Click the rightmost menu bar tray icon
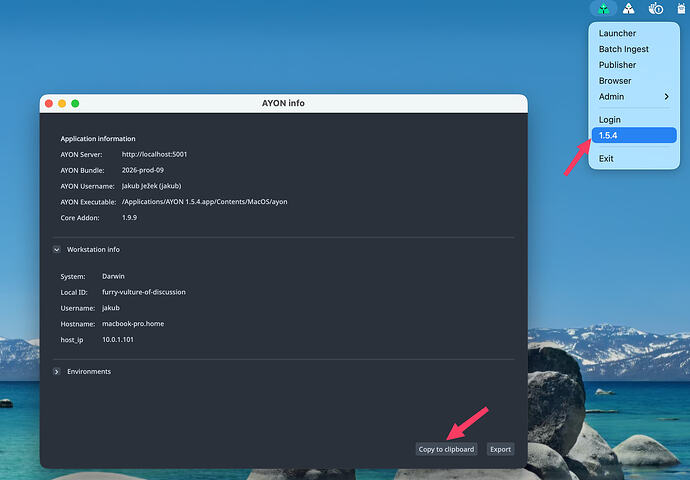690x480 pixels. (681, 8)
